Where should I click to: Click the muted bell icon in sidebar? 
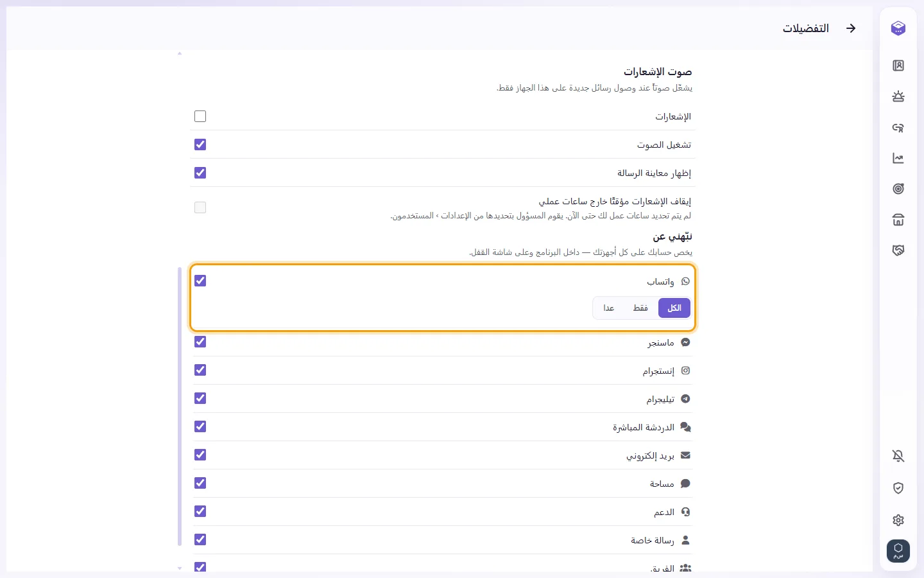(x=898, y=456)
